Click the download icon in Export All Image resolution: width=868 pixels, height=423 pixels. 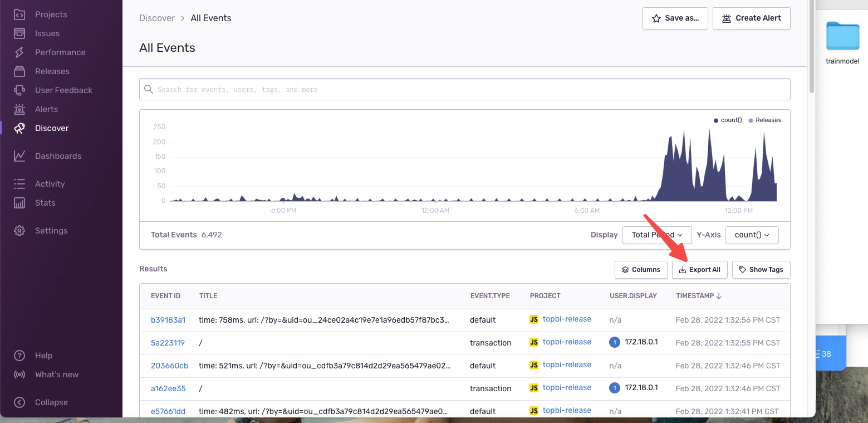point(683,270)
